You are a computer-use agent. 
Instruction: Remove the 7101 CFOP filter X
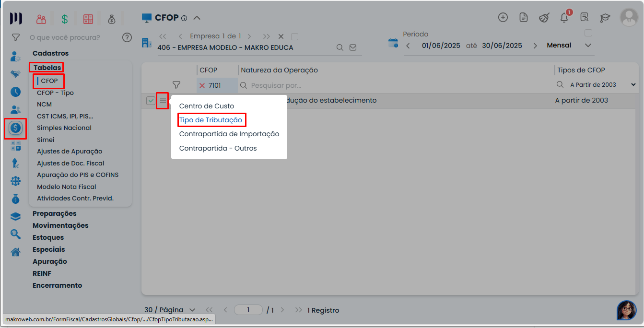coord(202,85)
